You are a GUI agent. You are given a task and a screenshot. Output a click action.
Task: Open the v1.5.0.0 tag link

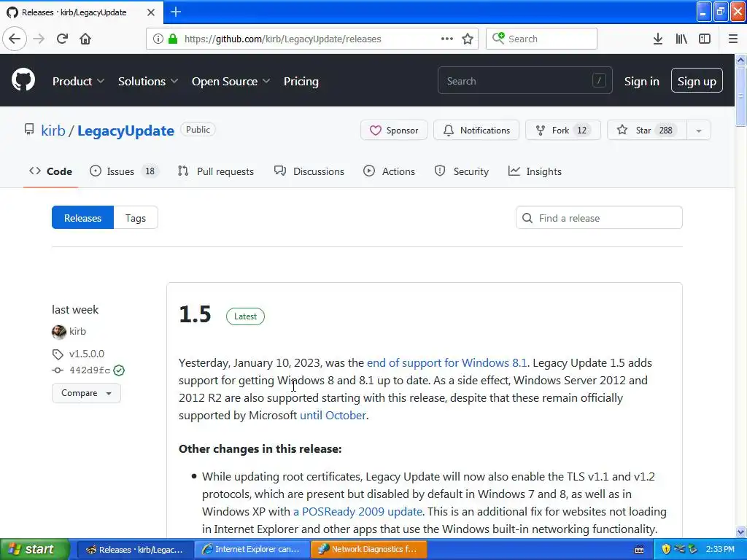pyautogui.click(x=86, y=354)
